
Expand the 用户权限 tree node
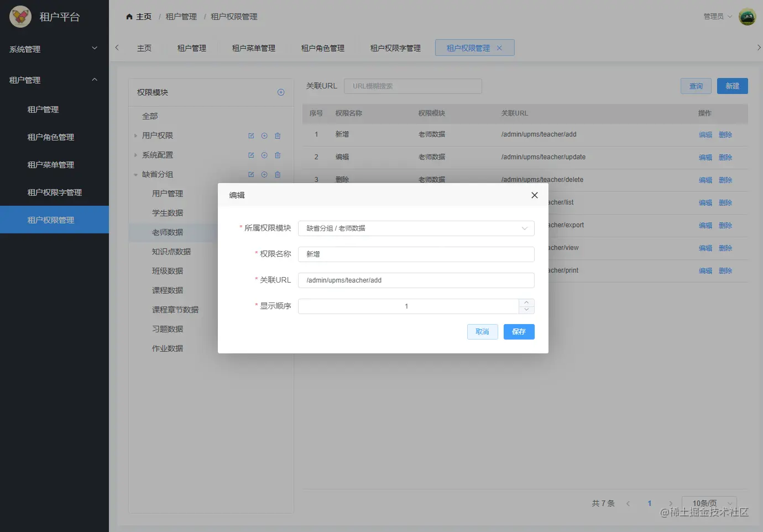point(135,135)
